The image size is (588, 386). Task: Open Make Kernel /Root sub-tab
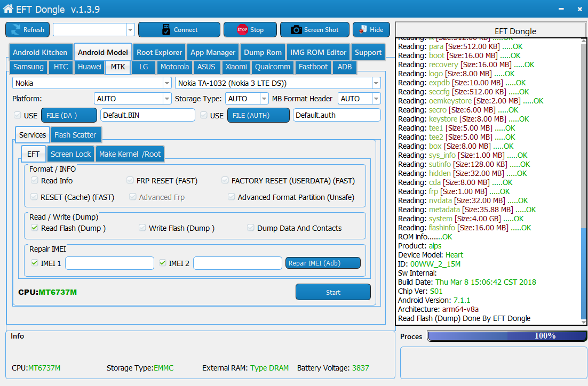point(130,154)
